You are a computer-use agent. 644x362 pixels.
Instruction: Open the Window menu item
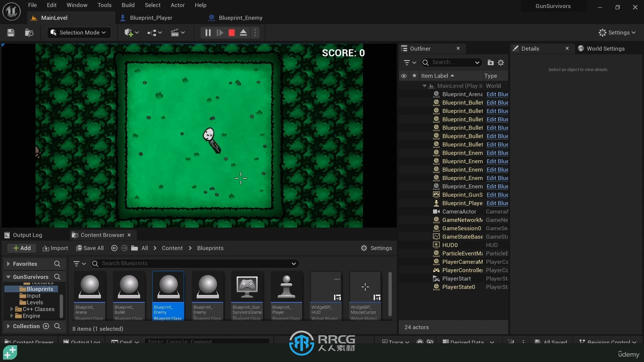76,5
